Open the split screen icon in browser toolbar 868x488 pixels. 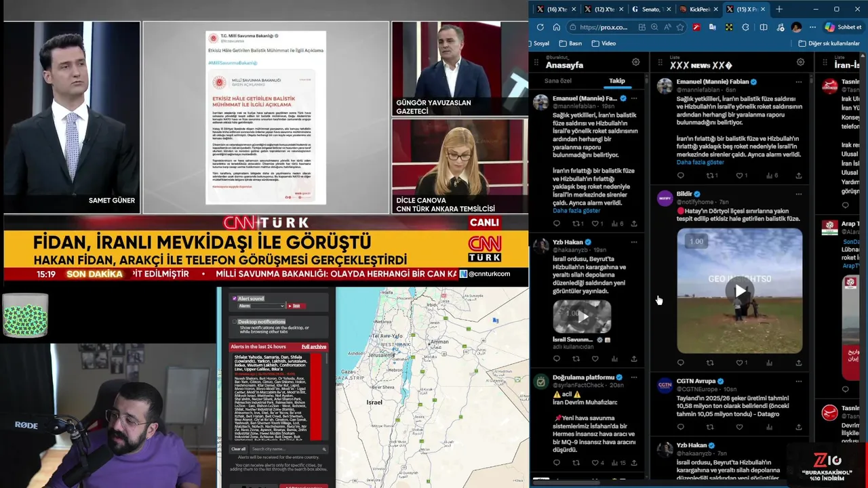tap(763, 27)
